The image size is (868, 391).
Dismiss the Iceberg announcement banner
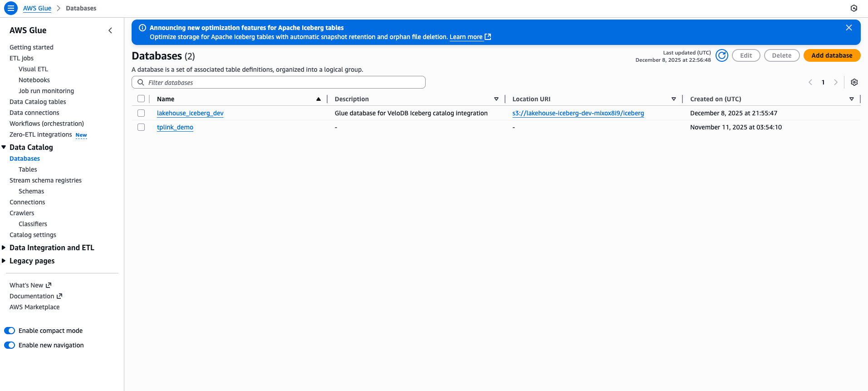[x=849, y=28]
